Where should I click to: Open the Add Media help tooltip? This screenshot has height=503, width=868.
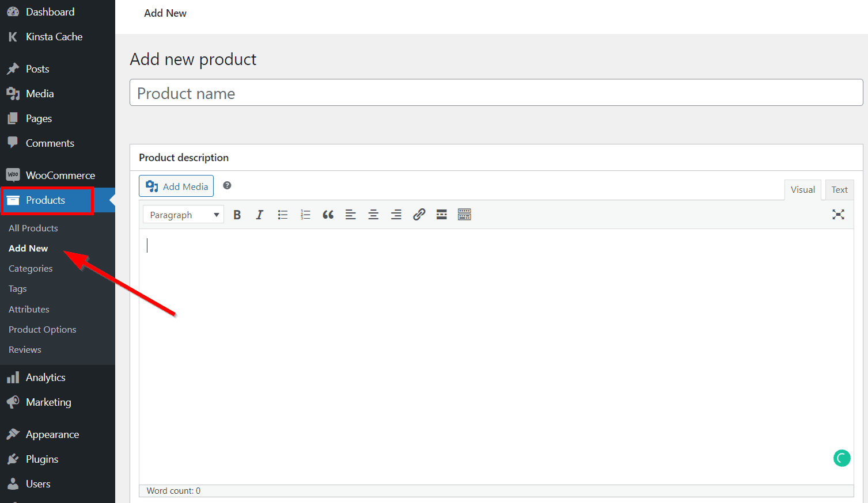point(227,185)
